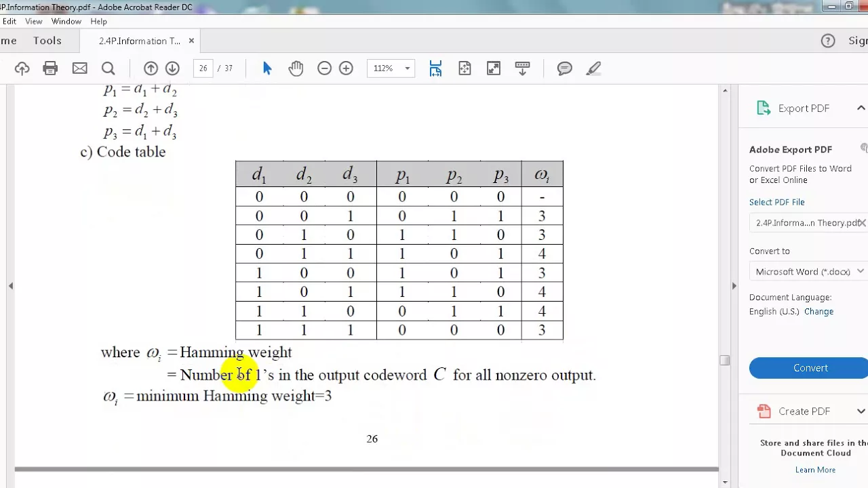Click the scroll up arrow of document

point(725,91)
